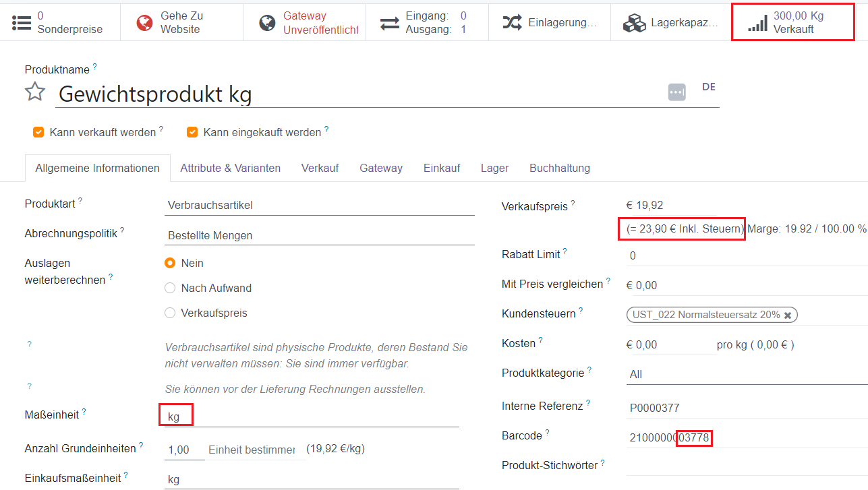Uncheck Kann verkauft werden checkbox
The height and width of the screenshot is (490, 868).
pyautogui.click(x=38, y=132)
